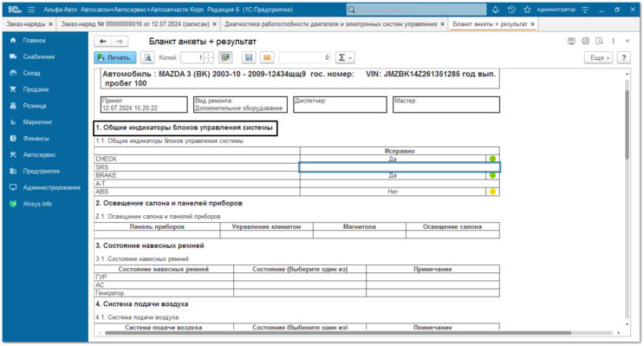Click the Вид ремонта box
Image resolution: width=644 pixels, height=346 pixels.
(x=240, y=104)
